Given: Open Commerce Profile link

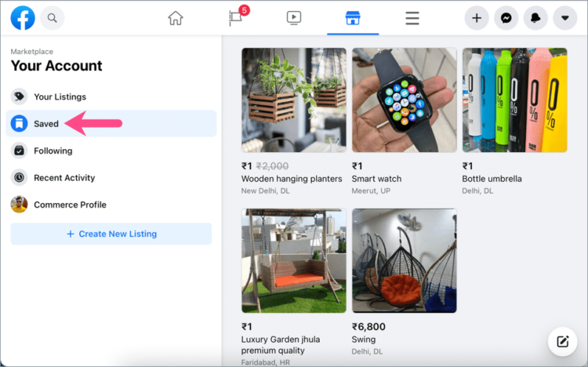Looking at the screenshot, I should [x=70, y=205].
